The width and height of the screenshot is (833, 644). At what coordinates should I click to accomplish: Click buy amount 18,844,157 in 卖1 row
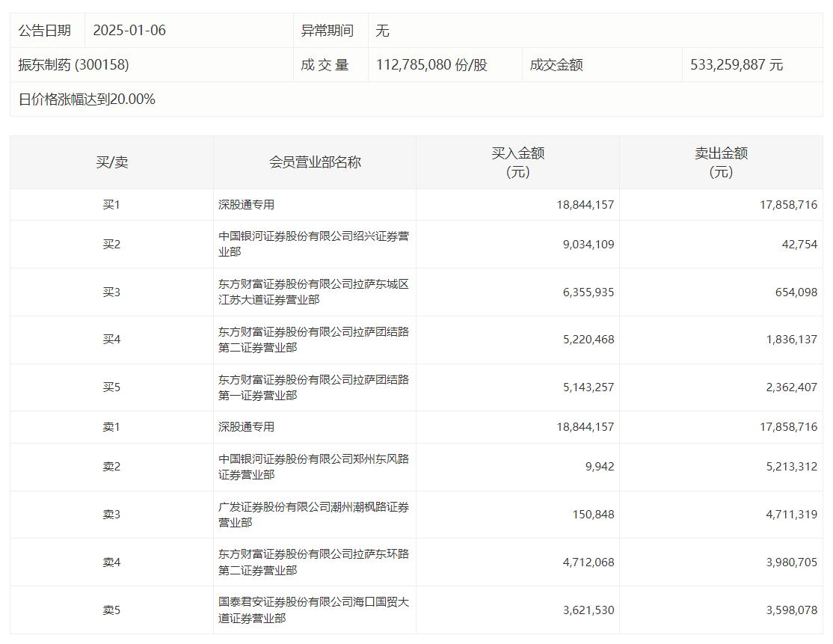tap(585, 426)
